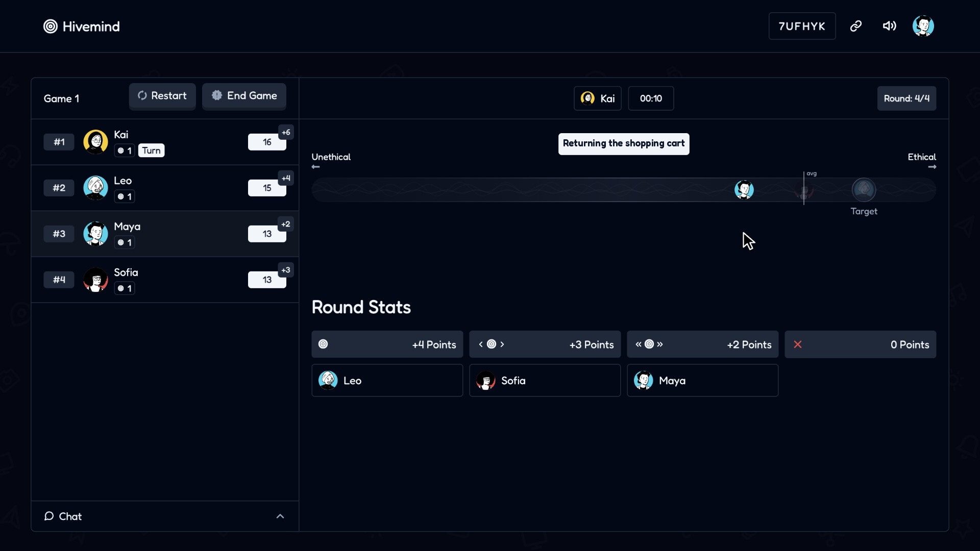Click the Game 1 title
Screen dimensions: 980x551
coord(61,99)
